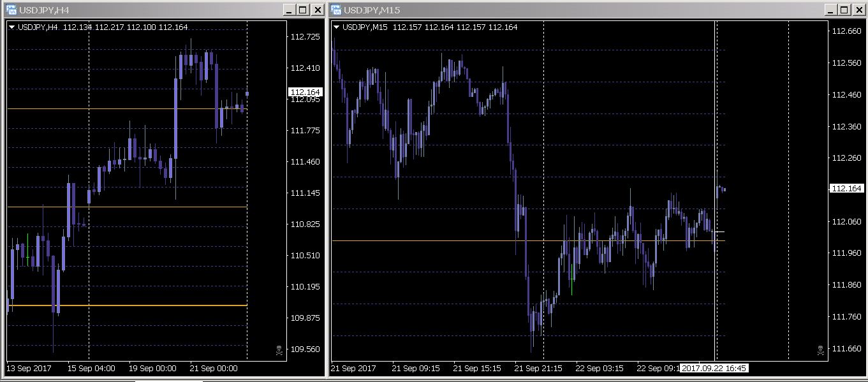Click price level 112.560 on M15 axis
The height and width of the screenshot is (382, 868).
(846, 62)
